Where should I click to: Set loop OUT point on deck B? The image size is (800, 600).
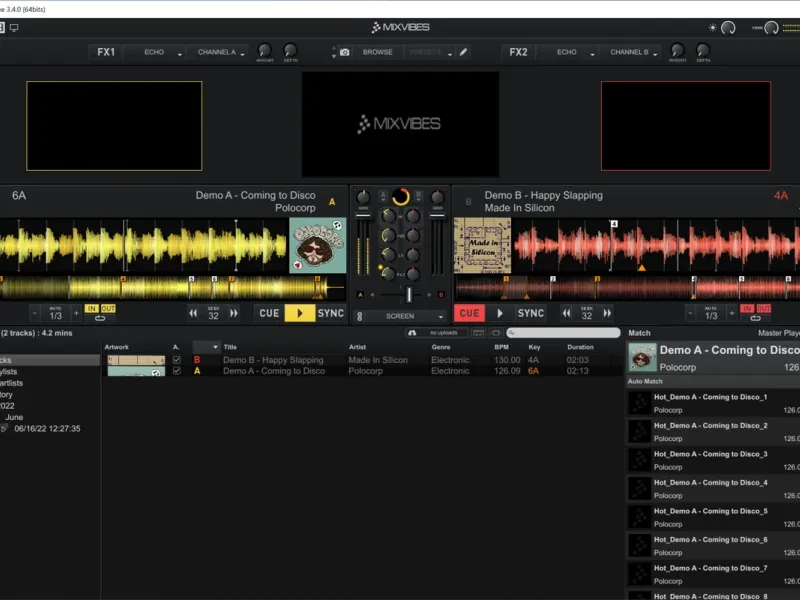click(x=764, y=309)
